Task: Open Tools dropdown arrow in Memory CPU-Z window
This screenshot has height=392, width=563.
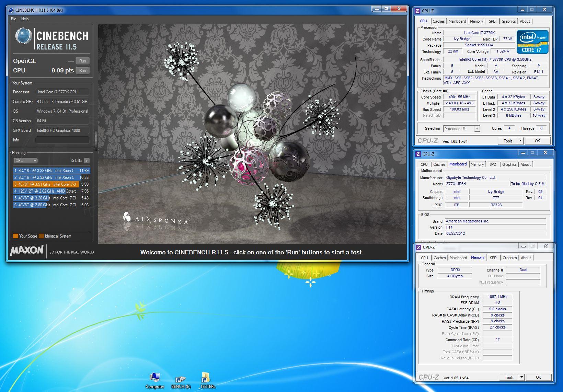Action: pos(521,377)
